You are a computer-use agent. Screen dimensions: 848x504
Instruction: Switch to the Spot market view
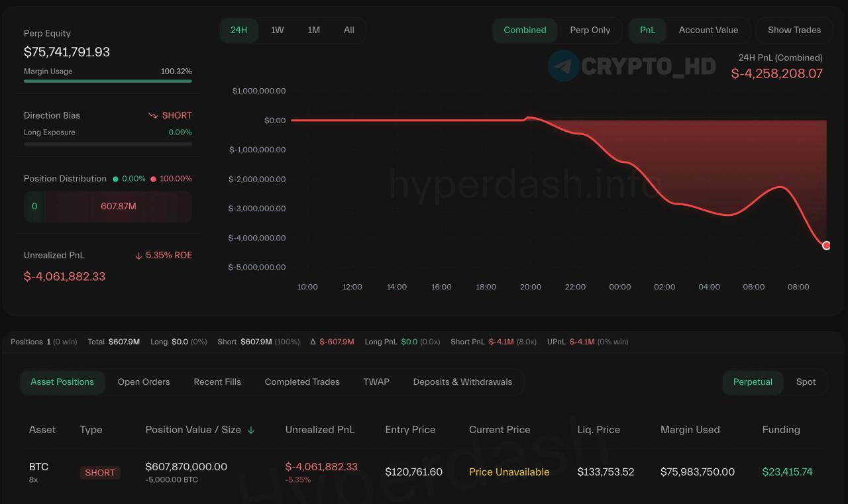coord(806,382)
